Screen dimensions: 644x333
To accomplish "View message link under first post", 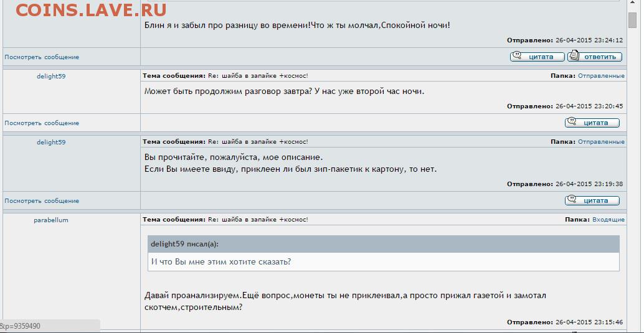I will 42,57.
